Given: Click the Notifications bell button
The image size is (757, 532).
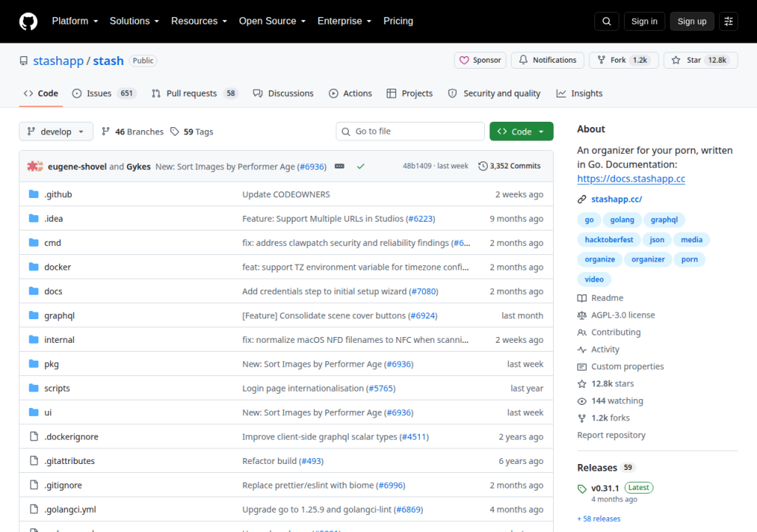Looking at the screenshot, I should (548, 61).
